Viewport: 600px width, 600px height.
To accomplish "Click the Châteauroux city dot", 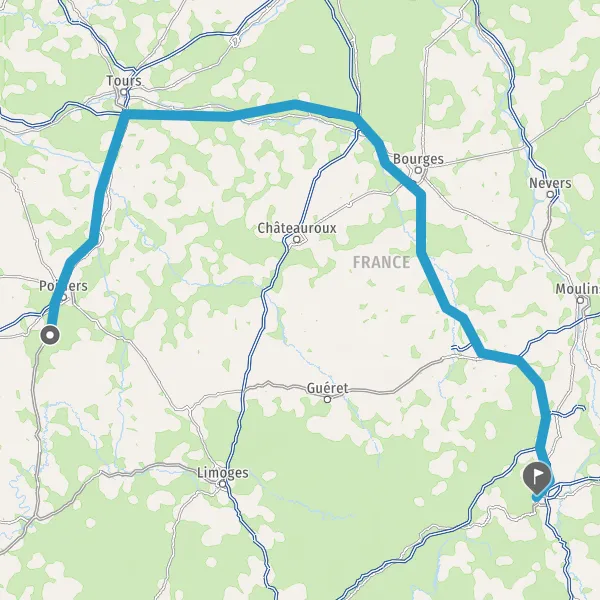I will pyautogui.click(x=297, y=240).
